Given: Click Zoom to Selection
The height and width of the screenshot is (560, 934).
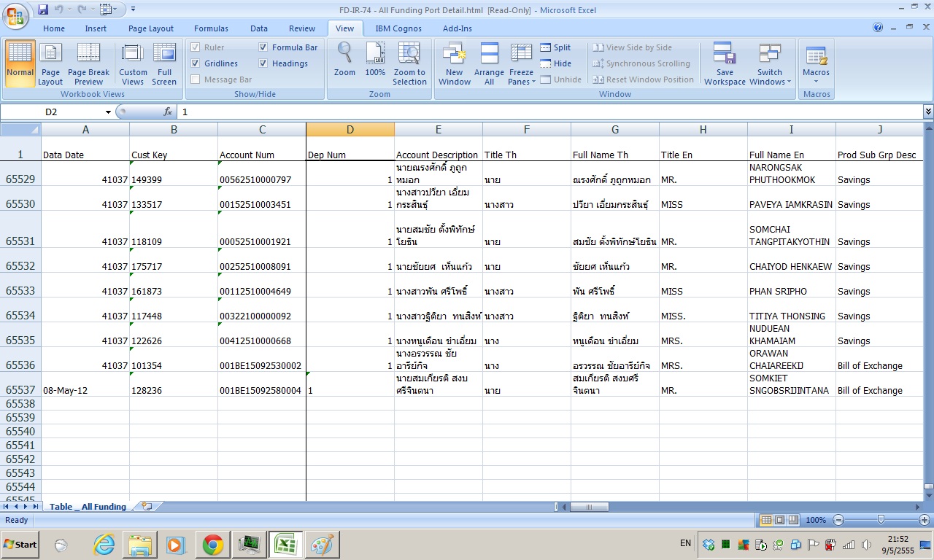Looking at the screenshot, I should (409, 63).
